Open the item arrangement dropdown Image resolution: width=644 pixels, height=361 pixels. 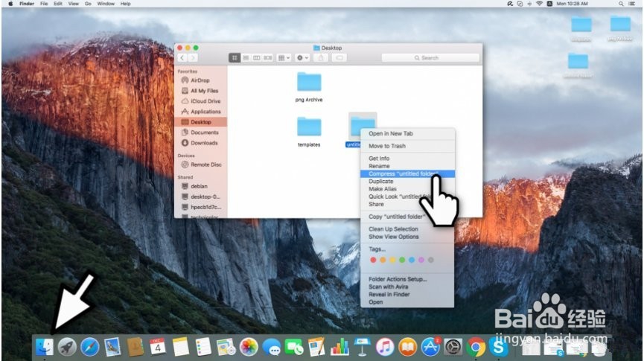point(284,58)
